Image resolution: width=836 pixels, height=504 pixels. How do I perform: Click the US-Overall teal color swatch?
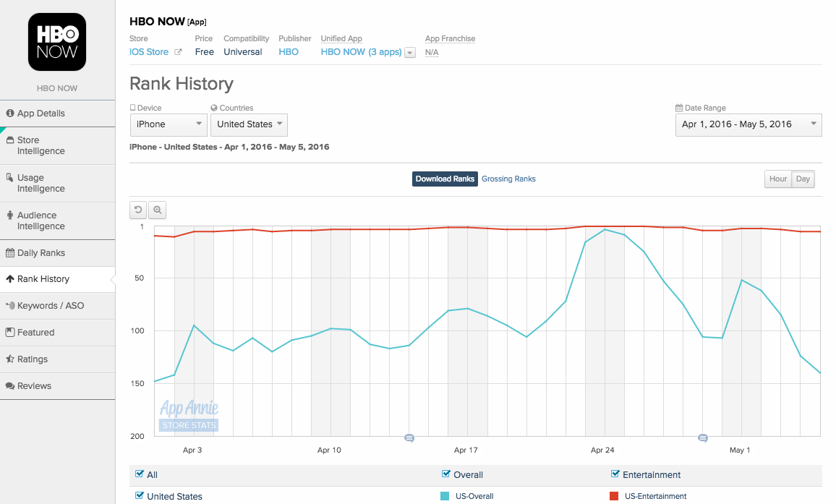tap(445, 496)
